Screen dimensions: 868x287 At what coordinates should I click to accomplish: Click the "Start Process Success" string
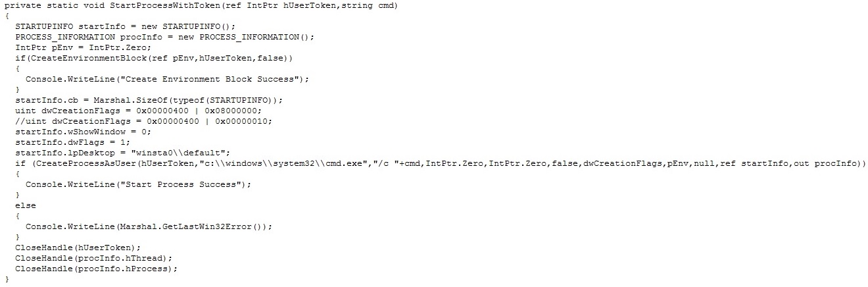182,184
